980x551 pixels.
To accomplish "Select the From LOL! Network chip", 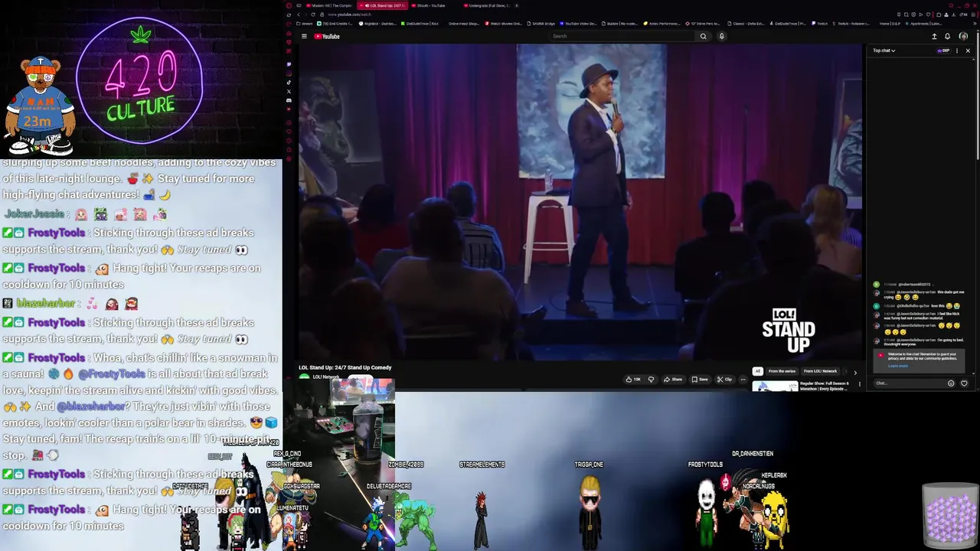I will coord(820,371).
